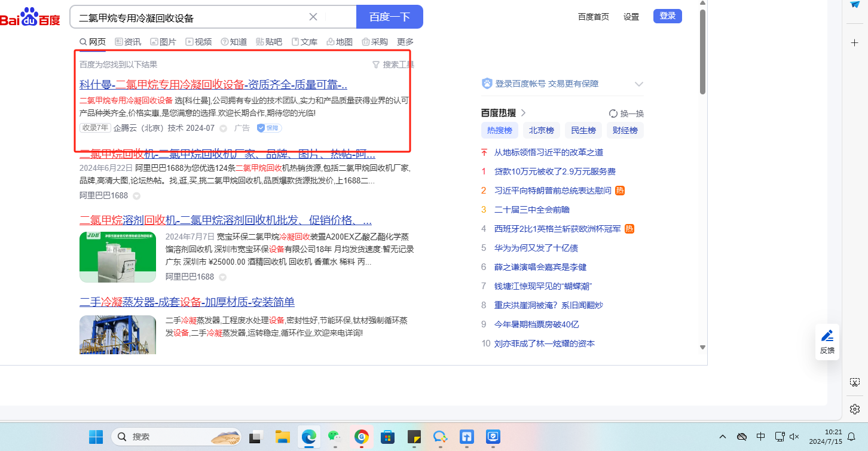The image size is (868, 451).
Task: Toggle the muted volume icon in tray
Action: point(794,437)
